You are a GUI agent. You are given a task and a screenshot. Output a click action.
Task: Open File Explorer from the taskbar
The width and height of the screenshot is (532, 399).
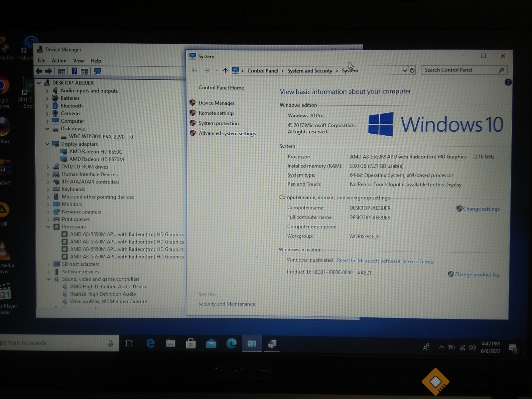click(x=171, y=343)
